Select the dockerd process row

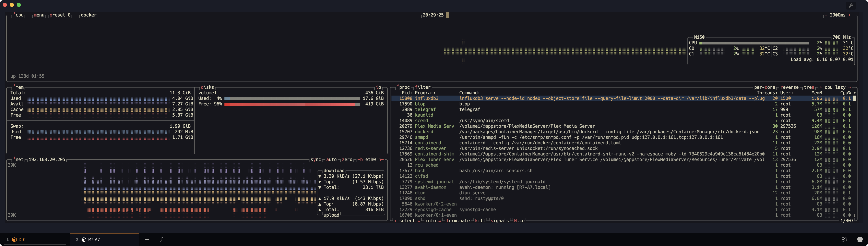click(424, 132)
